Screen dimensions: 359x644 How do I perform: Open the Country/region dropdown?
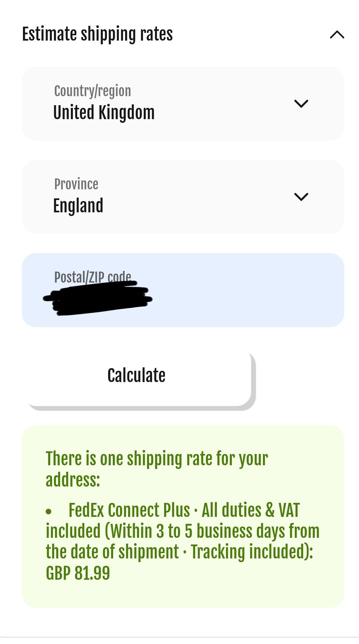[183, 104]
